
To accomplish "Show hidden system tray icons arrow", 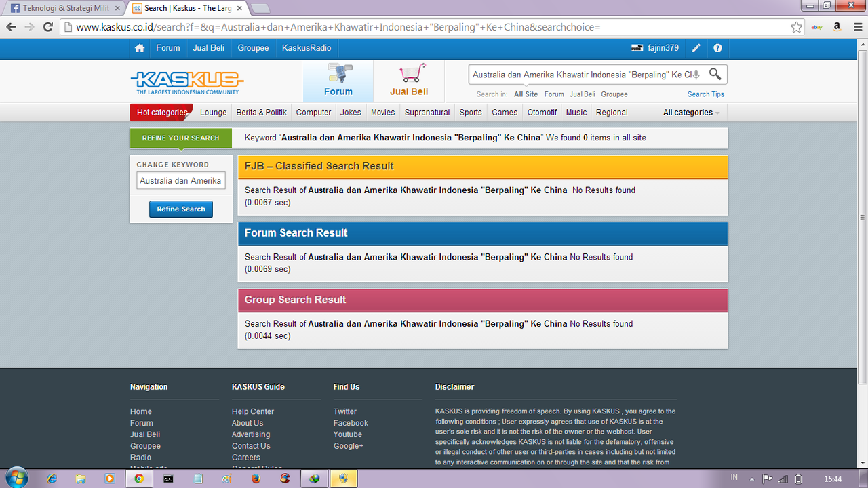I will tap(751, 479).
